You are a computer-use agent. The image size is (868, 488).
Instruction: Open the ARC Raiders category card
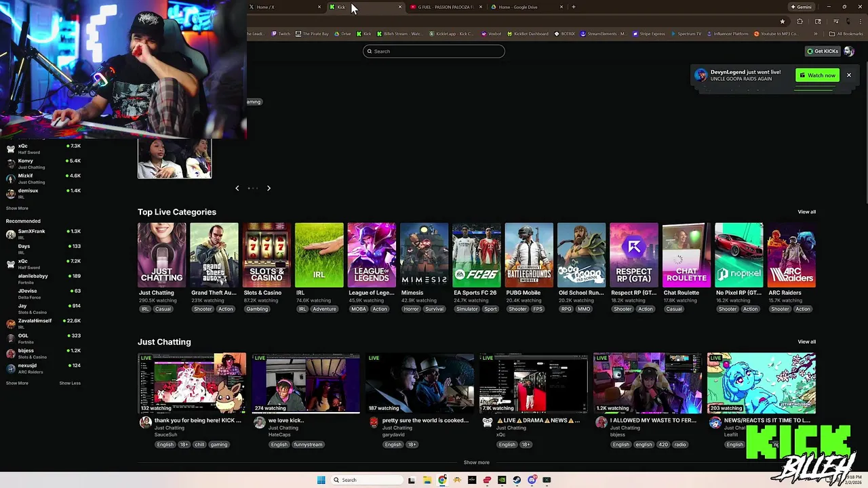791,255
